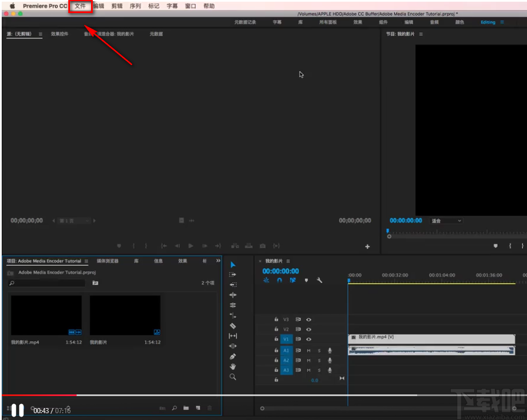Toggle the lock on track V1

click(x=276, y=339)
